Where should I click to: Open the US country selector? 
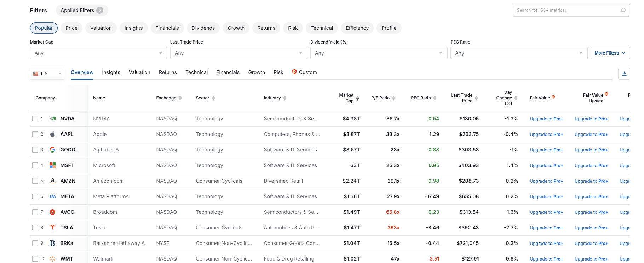pyautogui.click(x=47, y=74)
